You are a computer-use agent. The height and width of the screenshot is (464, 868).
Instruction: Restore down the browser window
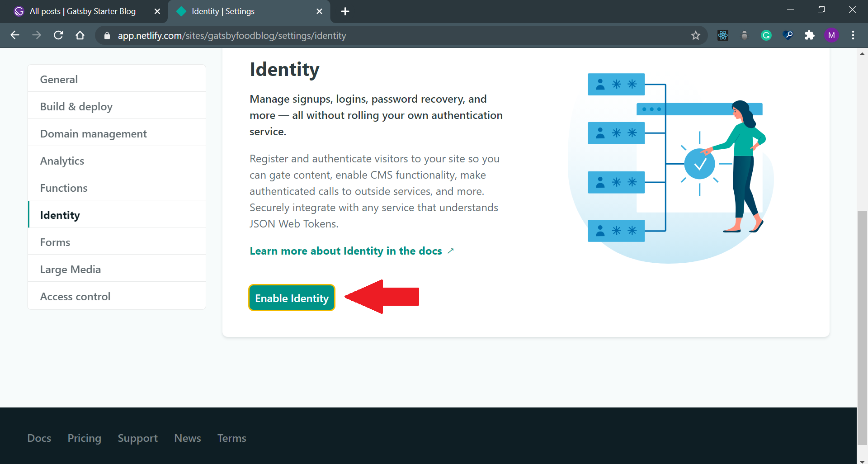pyautogui.click(x=821, y=9)
